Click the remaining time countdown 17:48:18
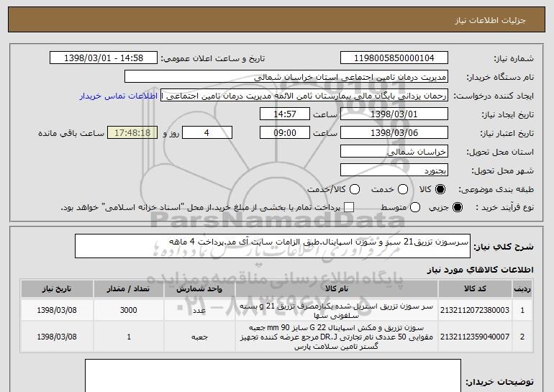This screenshot has height=392, width=554. click(132, 133)
